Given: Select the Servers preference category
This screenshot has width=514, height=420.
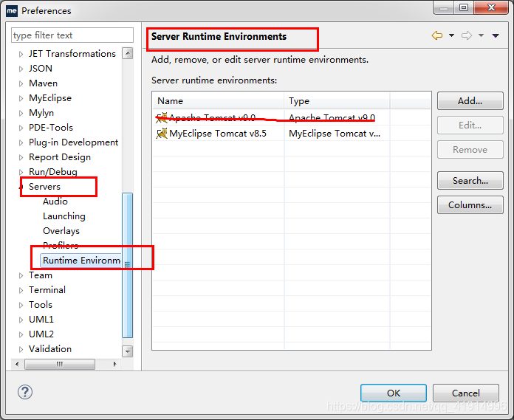Looking at the screenshot, I should tap(44, 187).
